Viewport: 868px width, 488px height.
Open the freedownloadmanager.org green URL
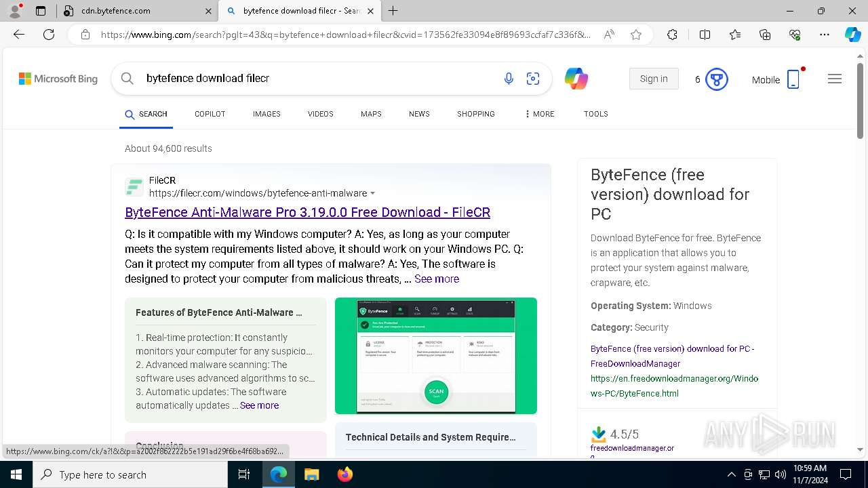tap(674, 386)
